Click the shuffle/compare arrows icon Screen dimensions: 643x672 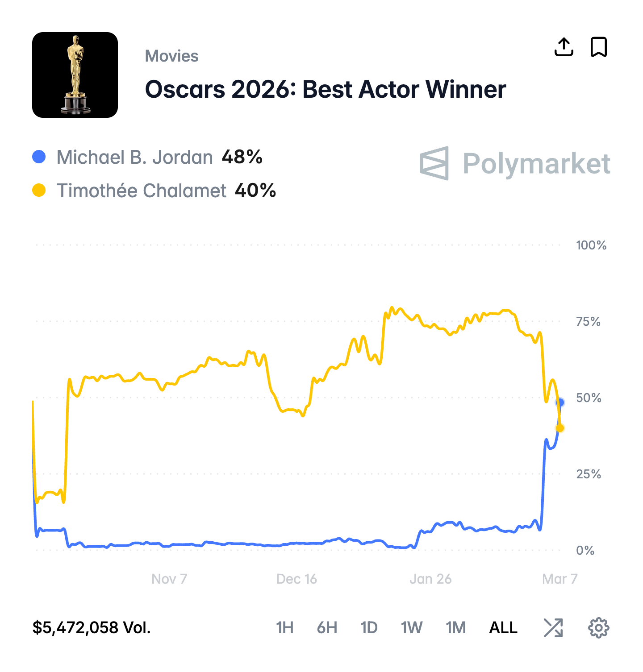553,628
